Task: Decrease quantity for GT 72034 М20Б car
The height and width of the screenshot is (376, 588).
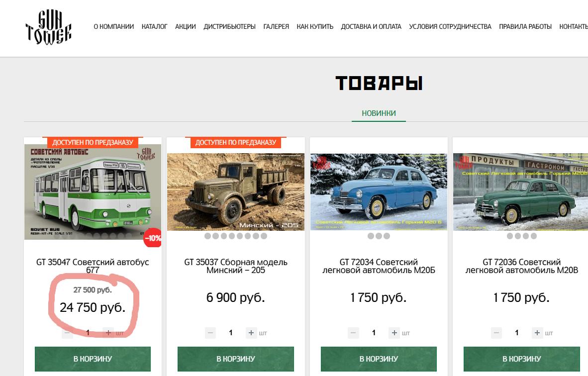Action: click(x=353, y=333)
